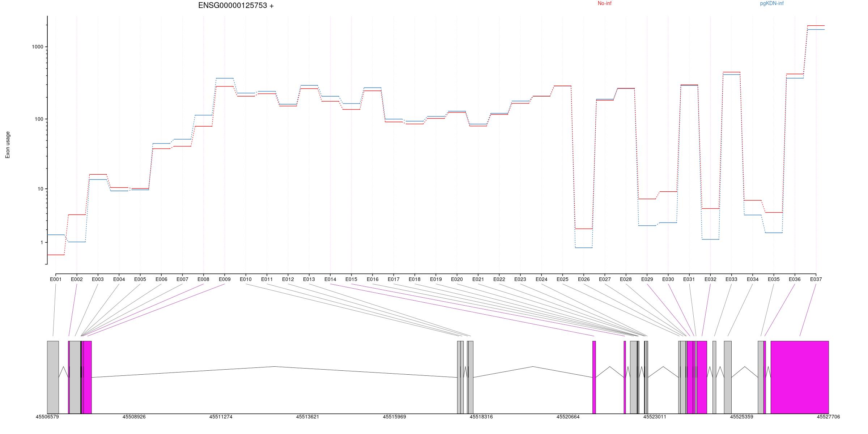Click exon label E032
Screen dimensions: 868x434
(710, 279)
